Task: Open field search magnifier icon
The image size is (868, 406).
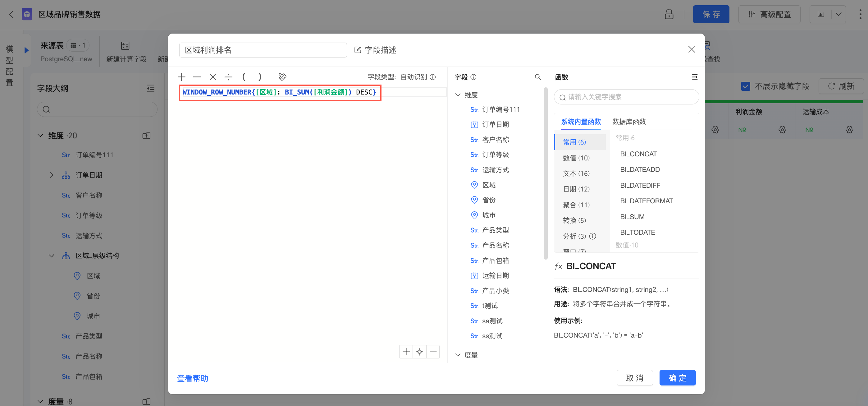Action: click(538, 77)
